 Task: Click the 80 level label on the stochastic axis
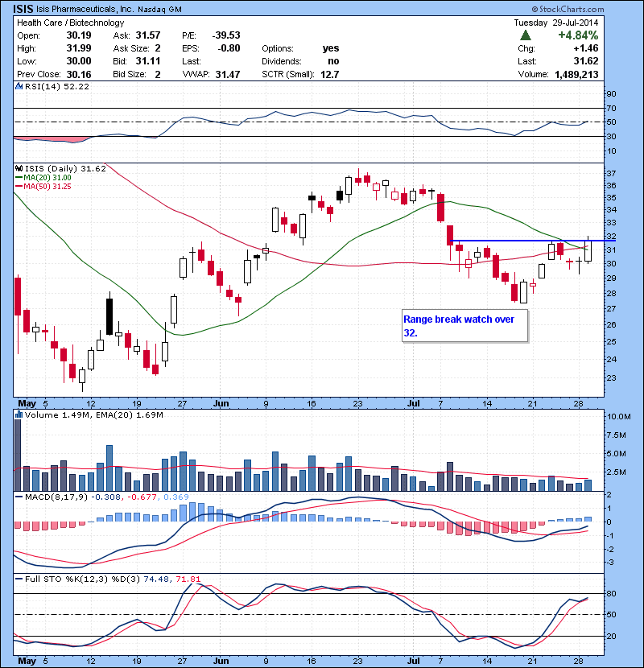click(611, 593)
